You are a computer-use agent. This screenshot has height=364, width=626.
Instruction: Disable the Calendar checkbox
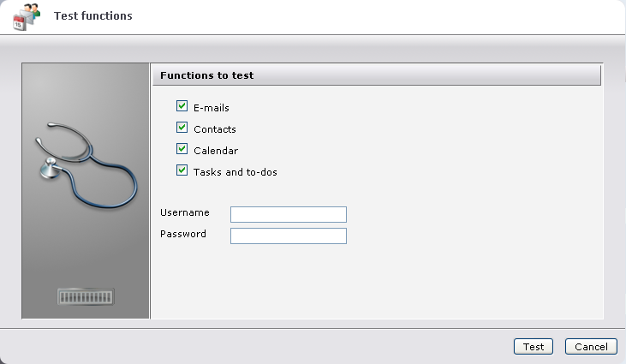(x=182, y=150)
